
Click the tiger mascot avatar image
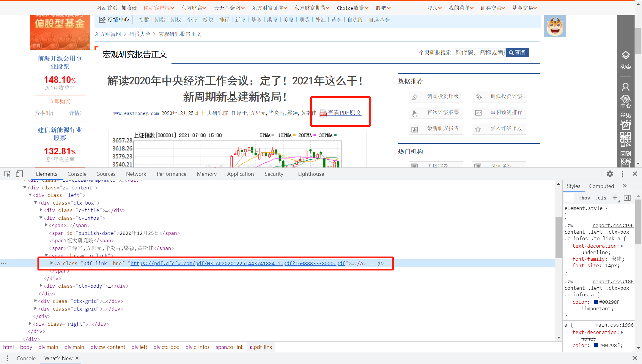(x=555, y=26)
